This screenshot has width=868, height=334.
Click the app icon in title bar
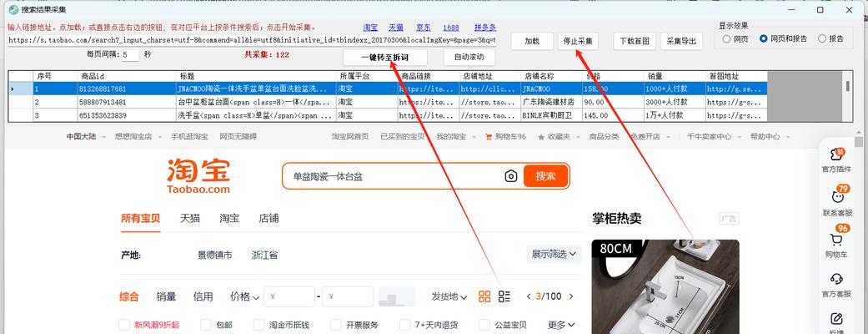(13, 9)
